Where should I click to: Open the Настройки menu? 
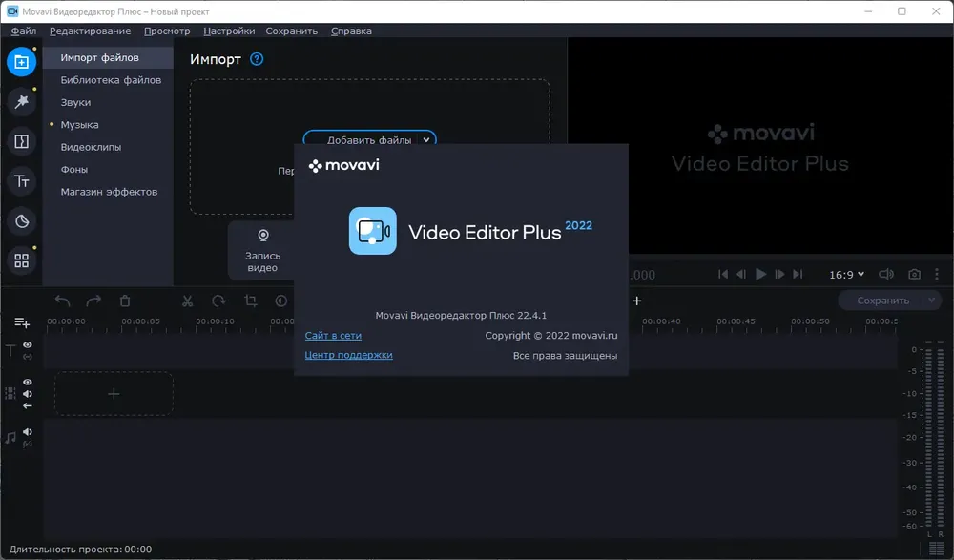229,31
